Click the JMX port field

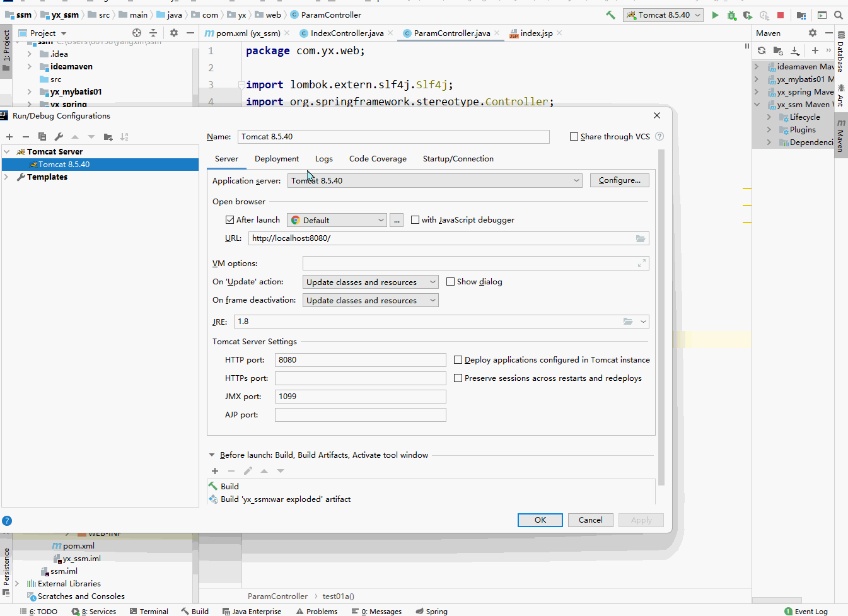(x=360, y=397)
